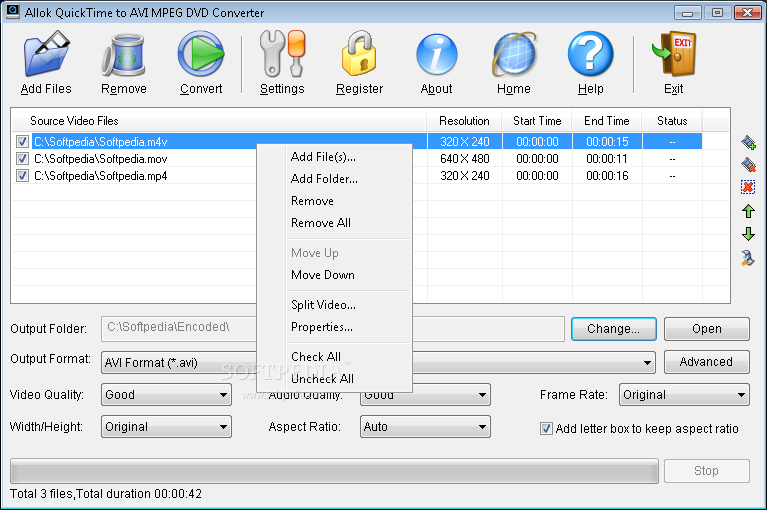767x510 pixels.
Task: Click the Add Files toolbar icon
Action: (46, 54)
